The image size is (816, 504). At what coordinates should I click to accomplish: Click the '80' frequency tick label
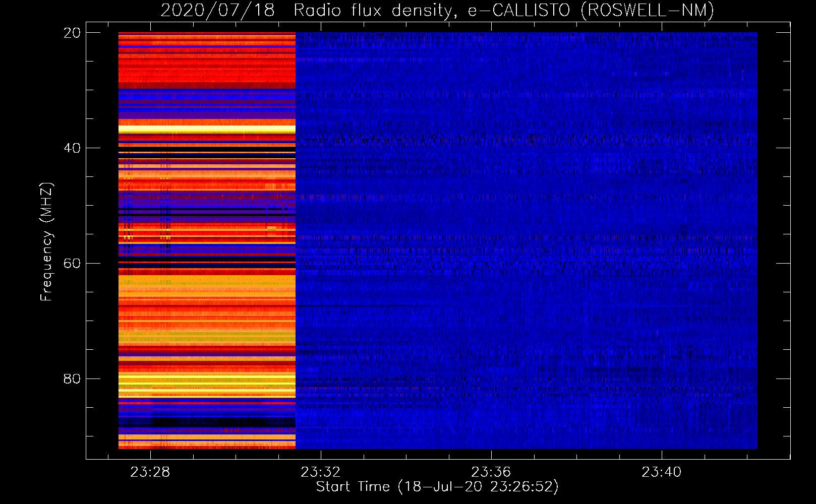[72, 379]
